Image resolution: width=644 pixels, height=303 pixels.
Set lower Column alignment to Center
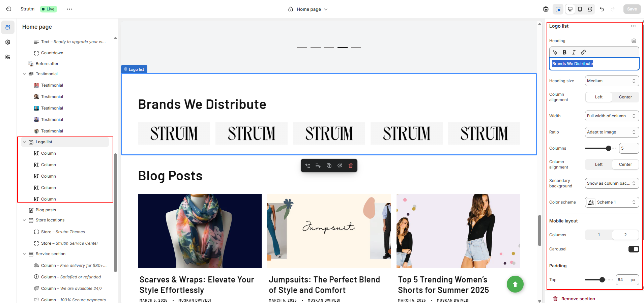click(625, 164)
